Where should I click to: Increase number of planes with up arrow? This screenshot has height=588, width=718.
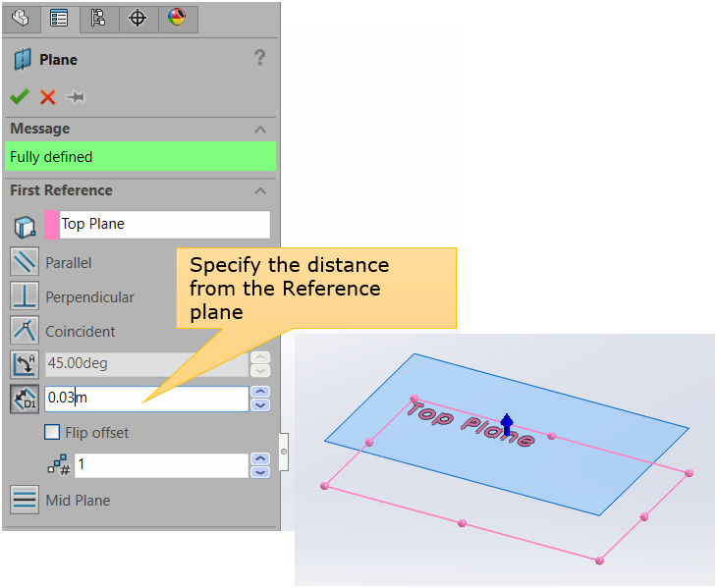(x=260, y=459)
